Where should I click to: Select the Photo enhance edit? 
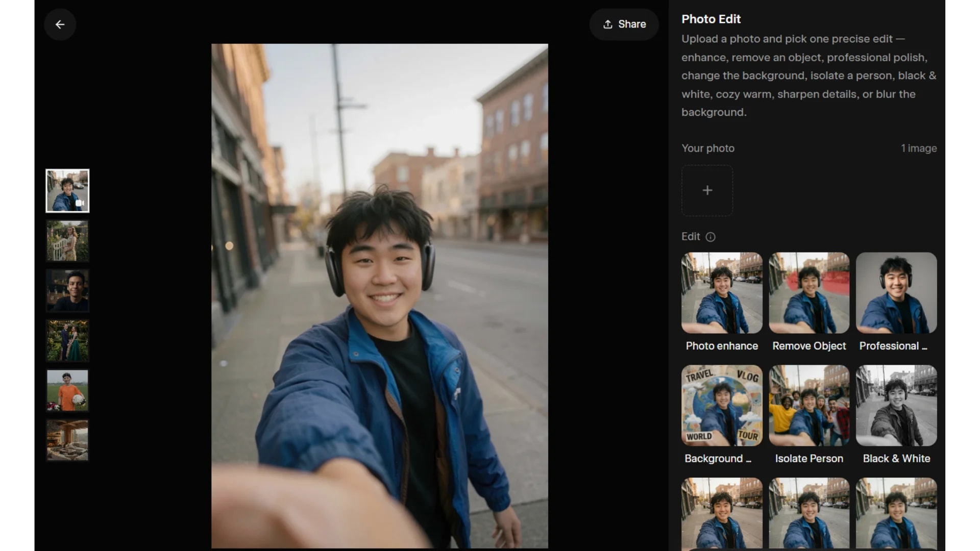pyautogui.click(x=722, y=293)
